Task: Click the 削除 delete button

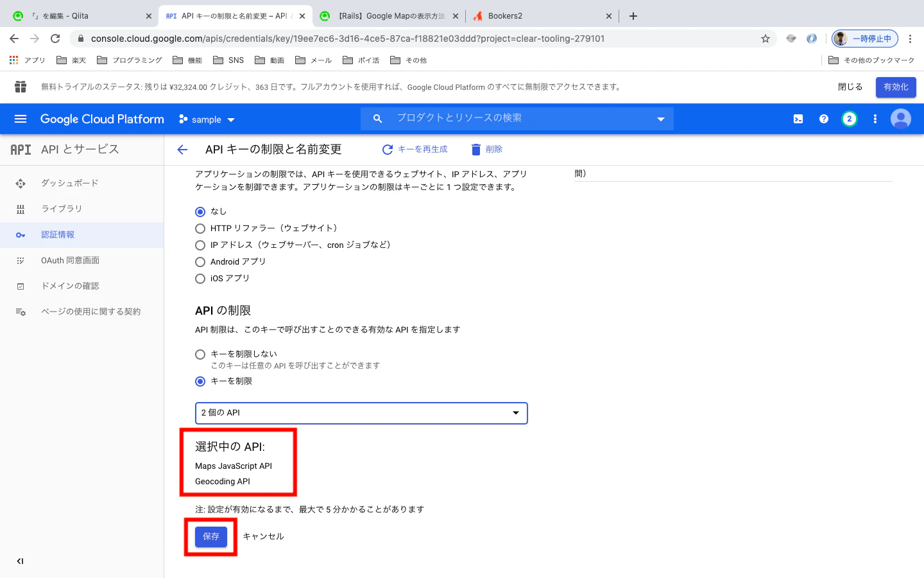Action: 486,150
